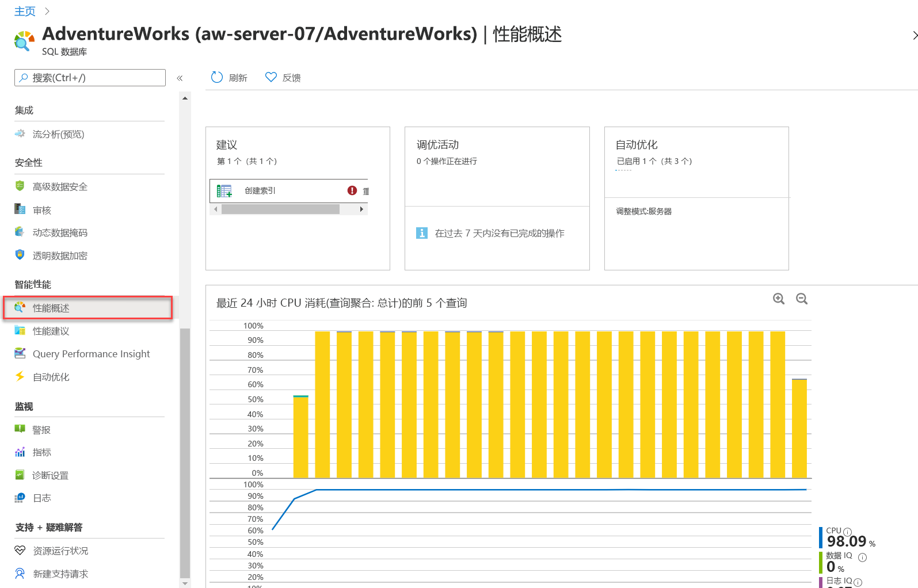Click the sidebar vertical scrollbar thumb
918x588 pixels.
click(185, 453)
